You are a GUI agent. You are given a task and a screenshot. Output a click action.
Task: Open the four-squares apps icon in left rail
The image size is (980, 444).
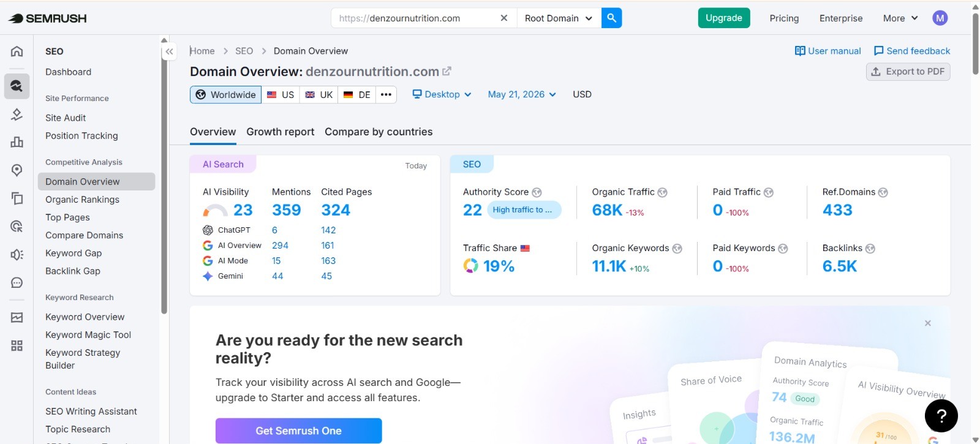pos(17,346)
